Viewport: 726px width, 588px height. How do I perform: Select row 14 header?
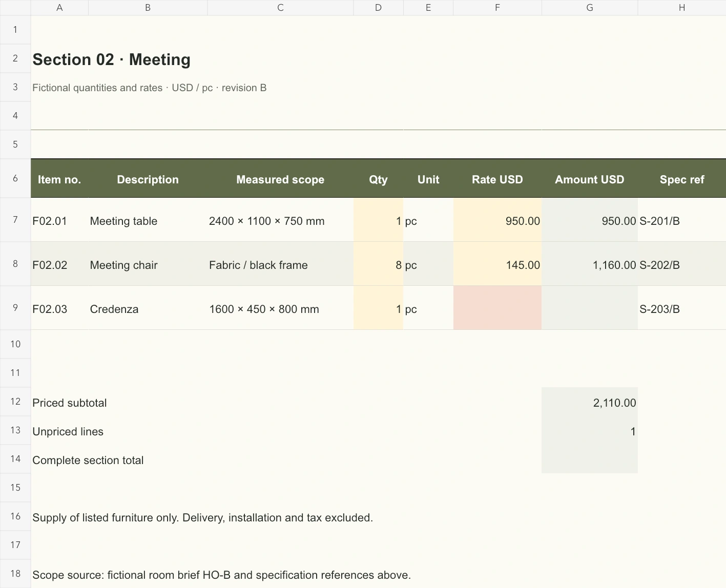15,459
